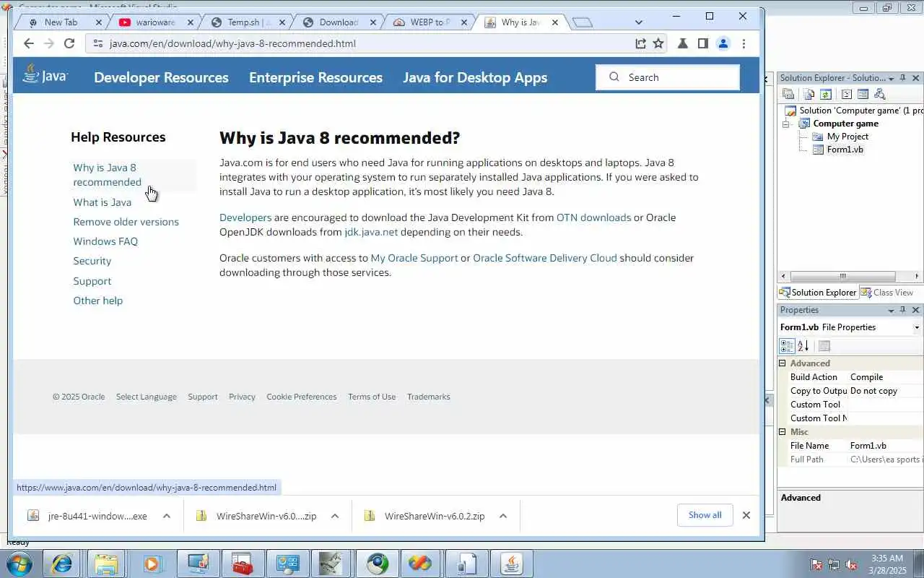Open Enterprise Resources menu

click(315, 77)
